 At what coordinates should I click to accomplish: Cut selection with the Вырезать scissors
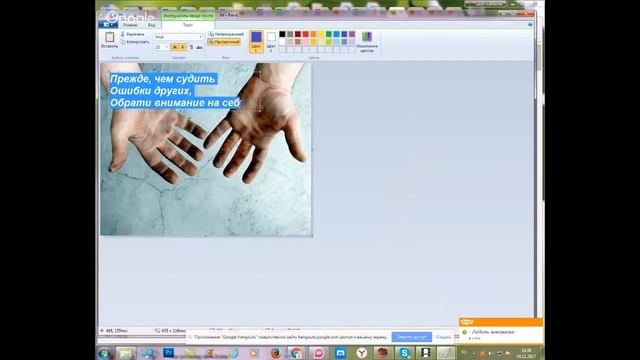click(x=132, y=34)
